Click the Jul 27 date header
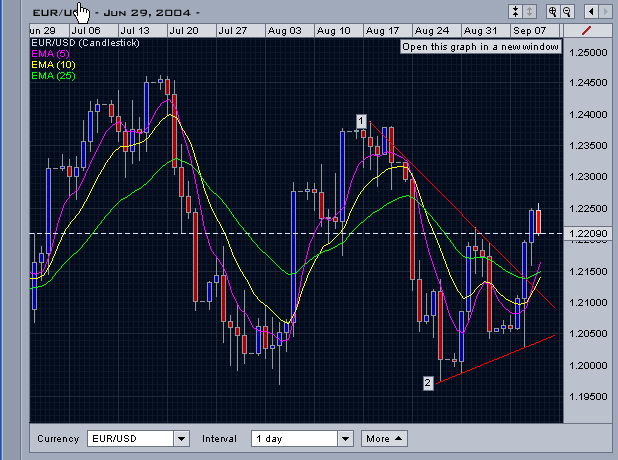The width and height of the screenshot is (618, 460). pyautogui.click(x=240, y=30)
